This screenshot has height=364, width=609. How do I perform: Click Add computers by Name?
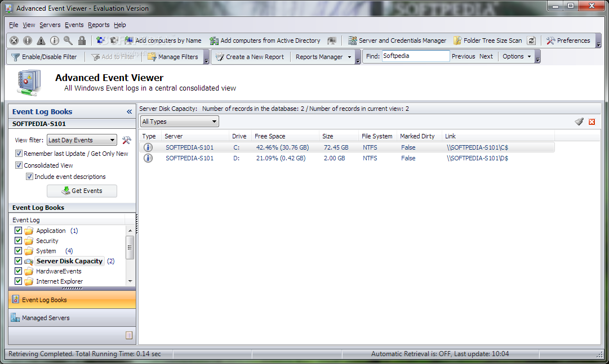click(163, 41)
